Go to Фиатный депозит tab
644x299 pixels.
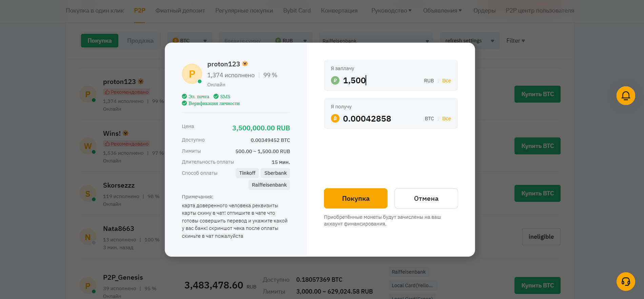pos(180,10)
